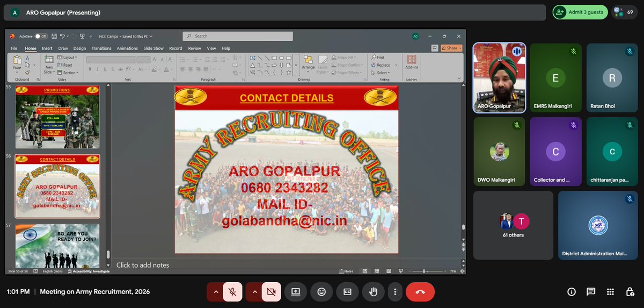Select slide 57 'Ready to Join' thumbnail
The image size is (644, 308).
coord(57,245)
